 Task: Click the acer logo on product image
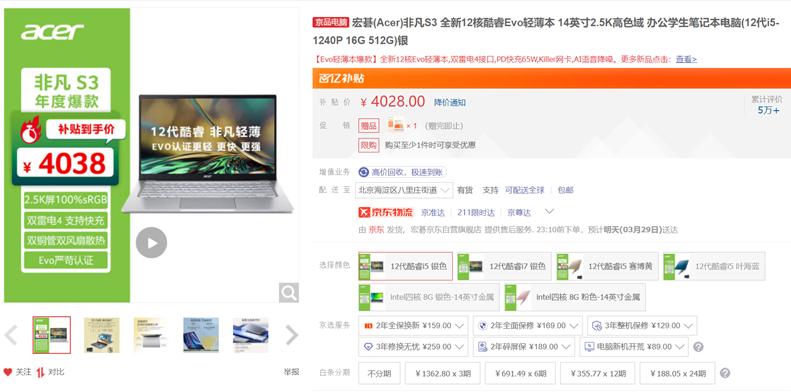pyautogui.click(x=52, y=31)
